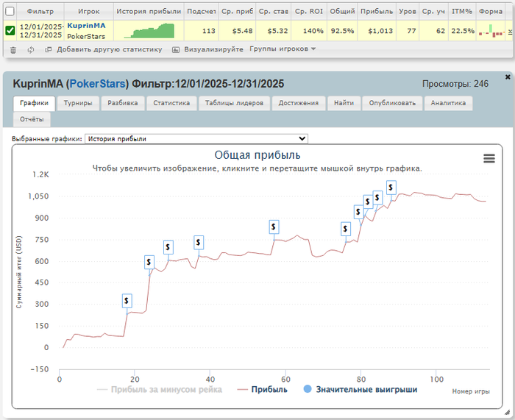
Task: Click the trash delete icon
Action: [x=13, y=50]
